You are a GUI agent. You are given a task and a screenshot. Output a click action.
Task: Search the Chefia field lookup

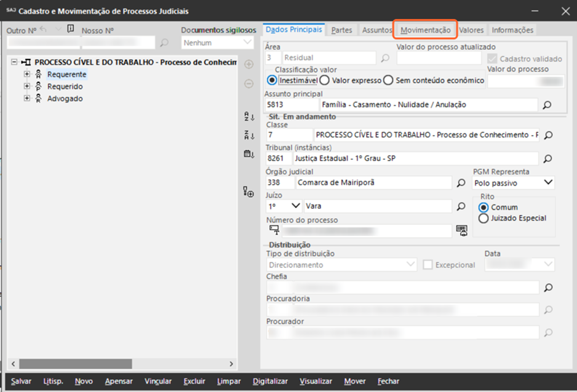pos(547,287)
